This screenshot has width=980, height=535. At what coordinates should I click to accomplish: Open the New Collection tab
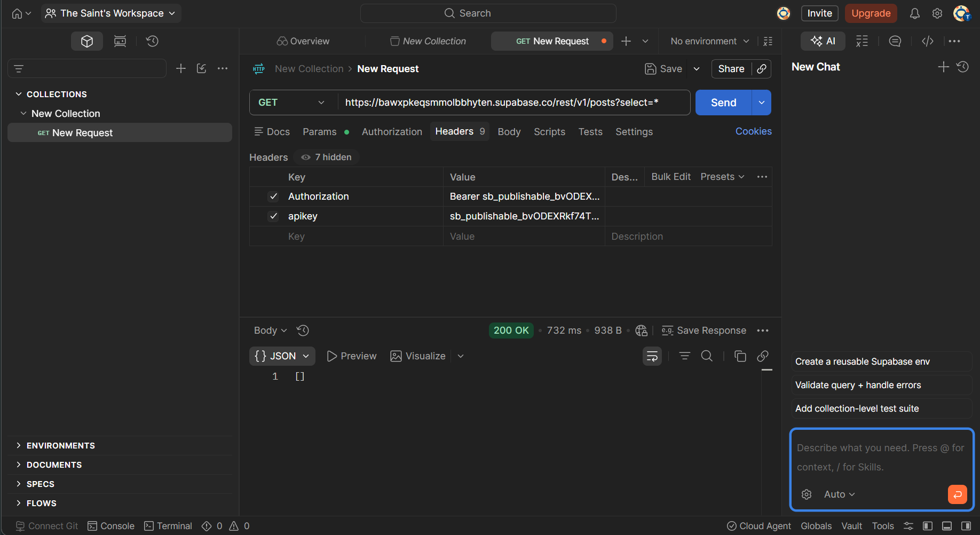[x=428, y=41]
